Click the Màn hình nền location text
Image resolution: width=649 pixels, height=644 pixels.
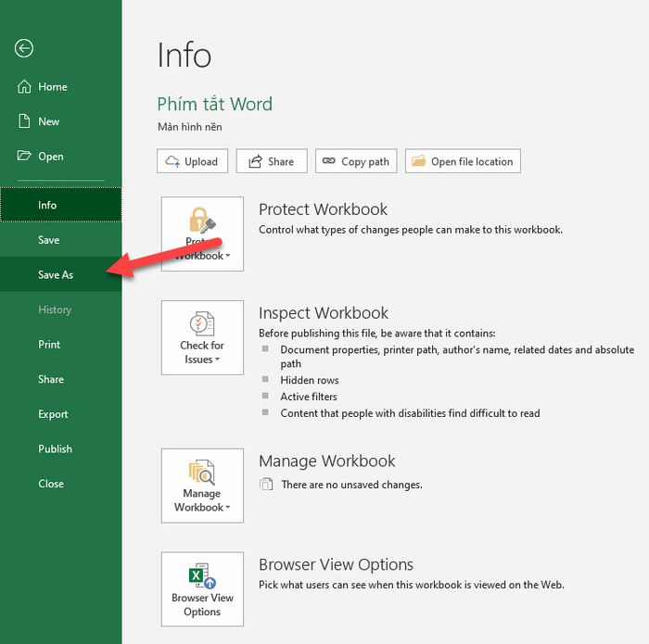[x=190, y=127]
